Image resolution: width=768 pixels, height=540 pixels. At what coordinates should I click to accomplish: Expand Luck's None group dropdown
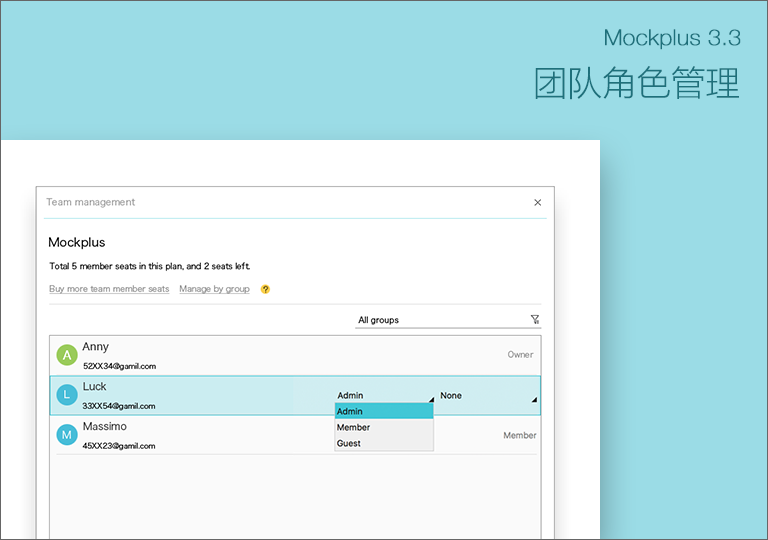pos(488,395)
